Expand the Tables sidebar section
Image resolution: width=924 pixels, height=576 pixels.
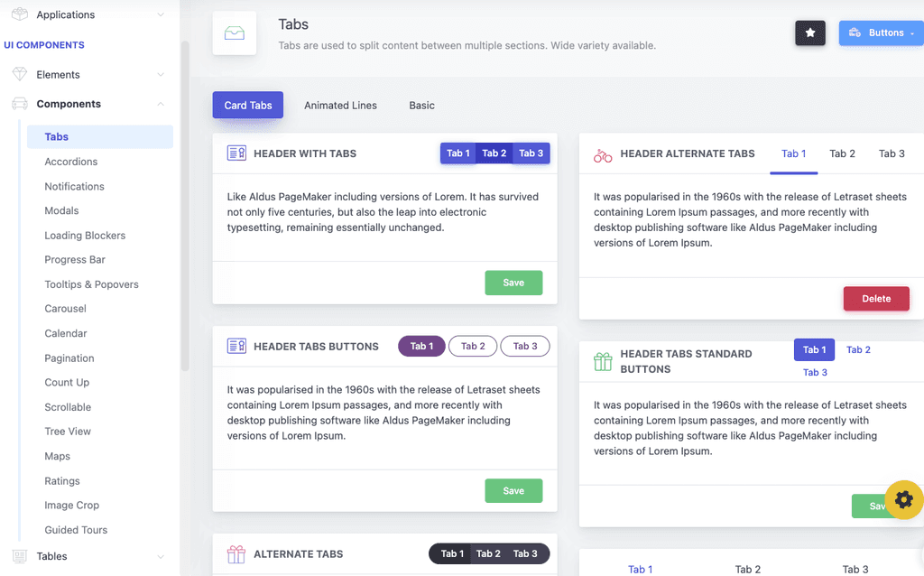(88, 556)
